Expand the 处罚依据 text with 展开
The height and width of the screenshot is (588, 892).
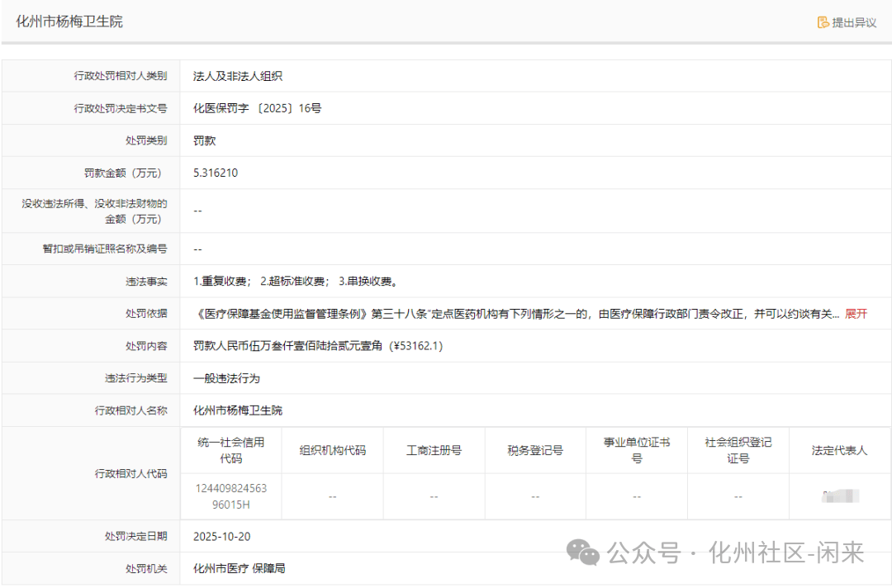coord(856,314)
